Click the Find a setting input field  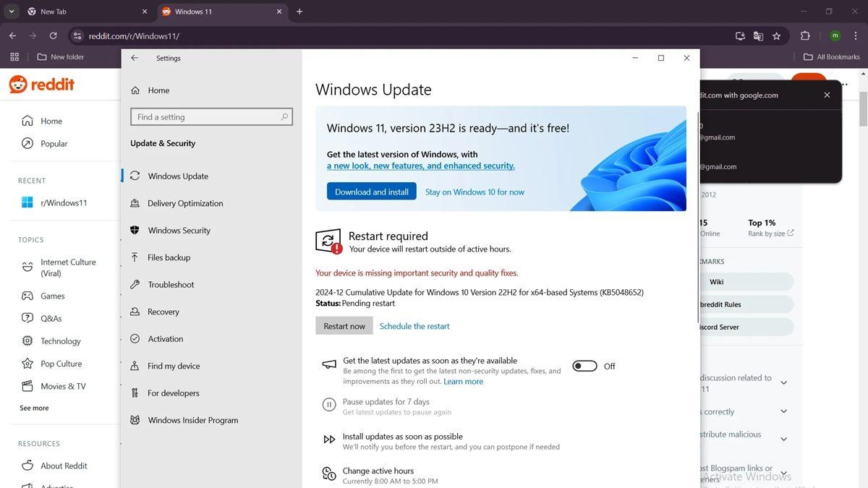206,117
